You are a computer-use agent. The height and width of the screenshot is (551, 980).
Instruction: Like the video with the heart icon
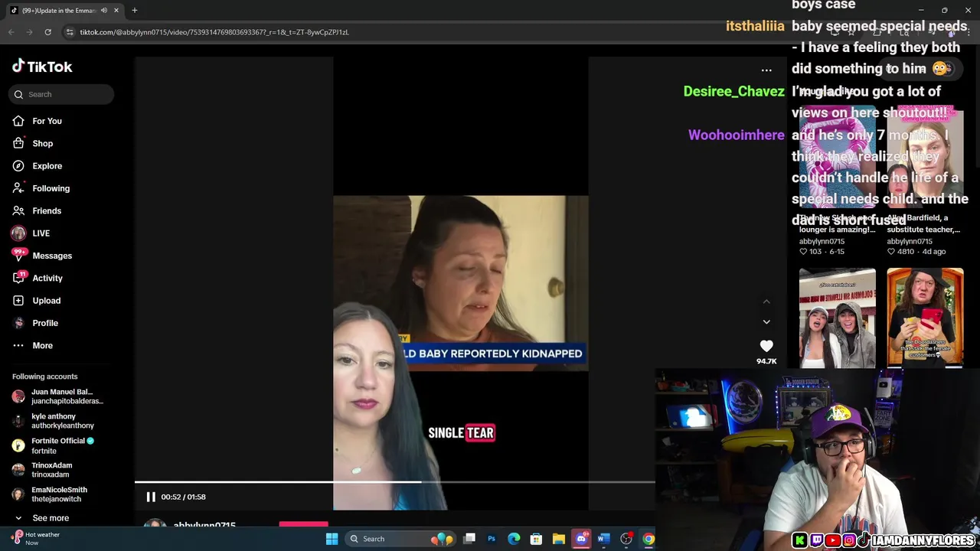(766, 346)
